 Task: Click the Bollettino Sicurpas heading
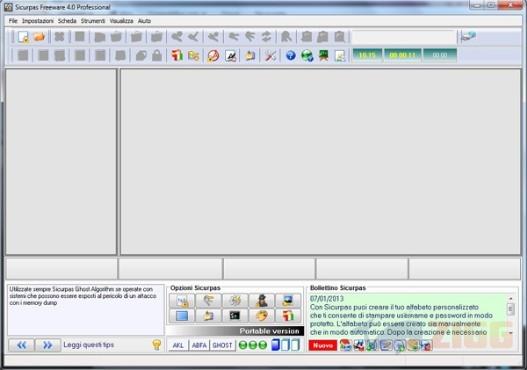[337, 288]
